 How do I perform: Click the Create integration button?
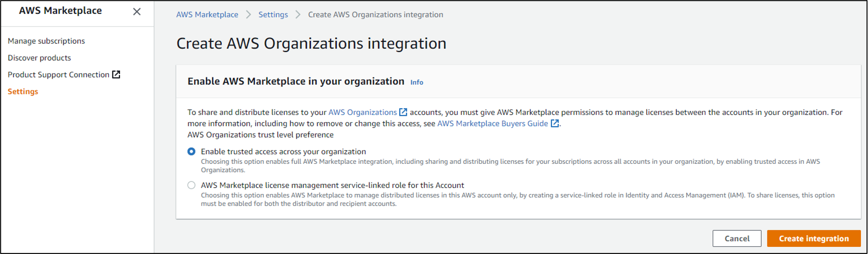[813, 238]
